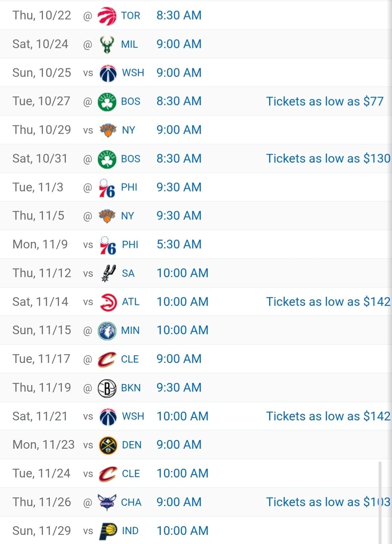Click the Toronto Raptors logo

pos(107,16)
